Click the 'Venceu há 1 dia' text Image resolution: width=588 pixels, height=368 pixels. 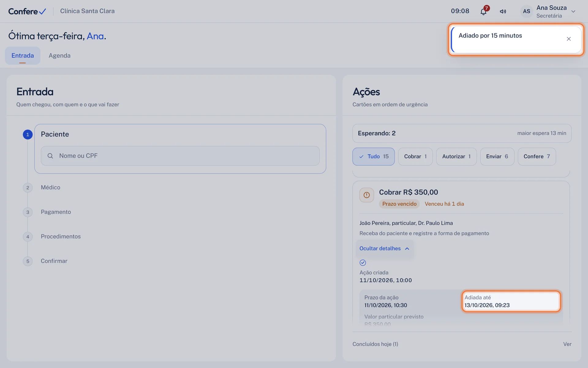point(444,204)
